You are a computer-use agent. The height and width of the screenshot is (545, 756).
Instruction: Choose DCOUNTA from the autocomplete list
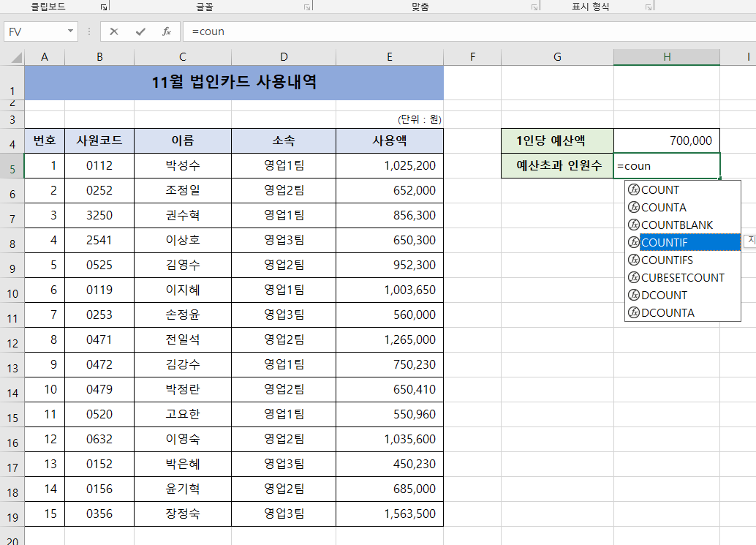pos(683,313)
